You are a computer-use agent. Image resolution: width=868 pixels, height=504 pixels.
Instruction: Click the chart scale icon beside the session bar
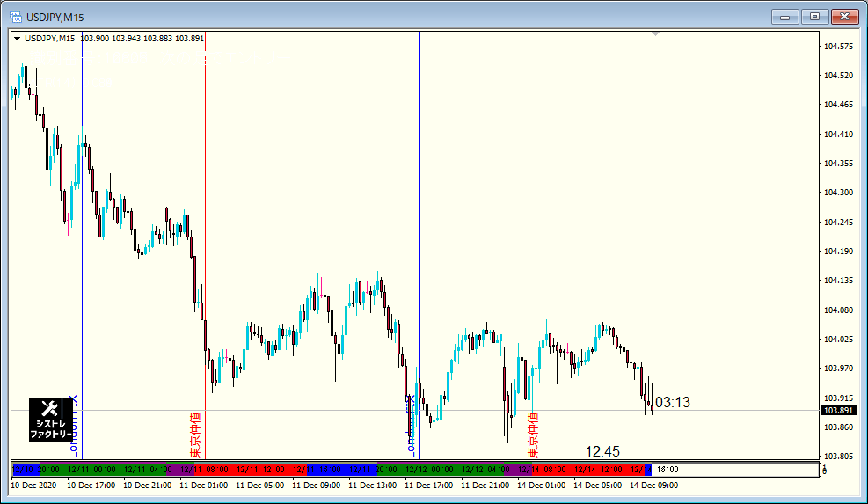pos(824,470)
